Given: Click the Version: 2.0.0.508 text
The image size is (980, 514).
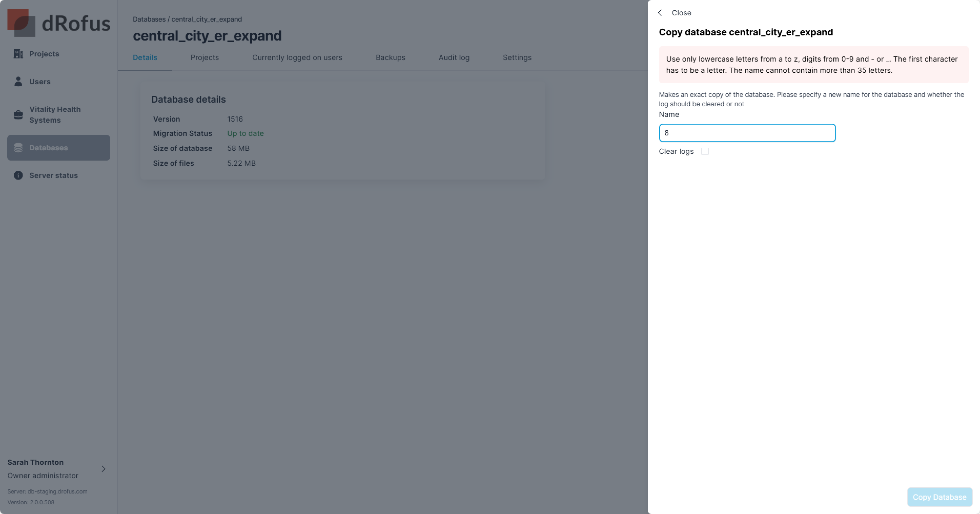Looking at the screenshot, I should pyautogui.click(x=31, y=502).
